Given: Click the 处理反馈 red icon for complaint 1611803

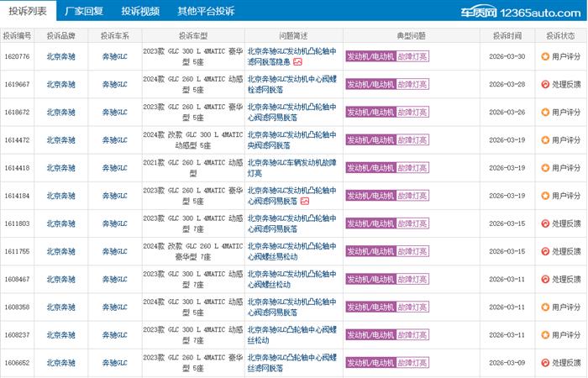Looking at the screenshot, I should tap(545, 223).
